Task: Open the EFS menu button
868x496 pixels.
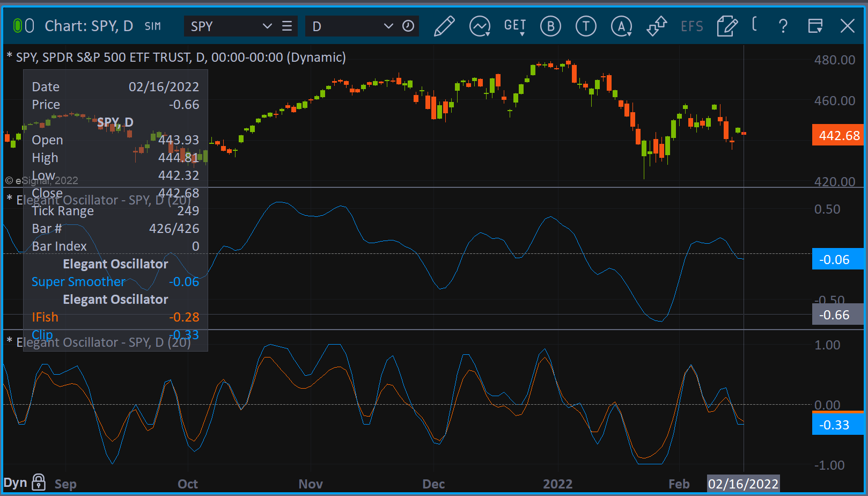Action: 692,26
